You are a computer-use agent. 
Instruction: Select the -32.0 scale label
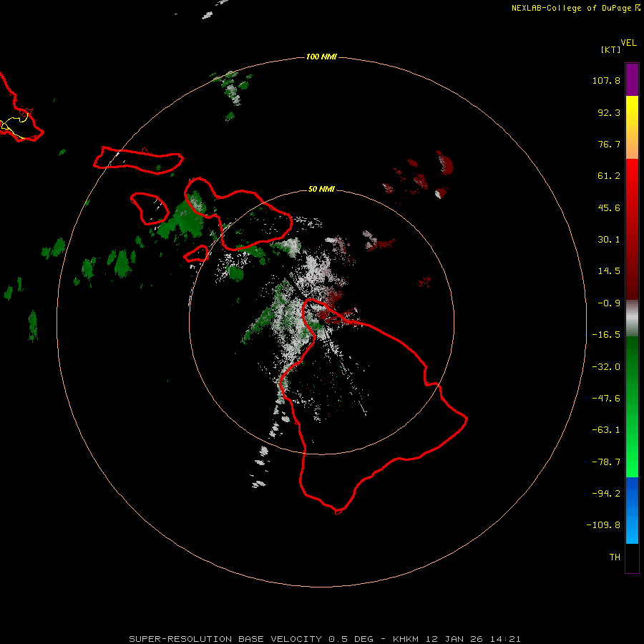(x=606, y=367)
